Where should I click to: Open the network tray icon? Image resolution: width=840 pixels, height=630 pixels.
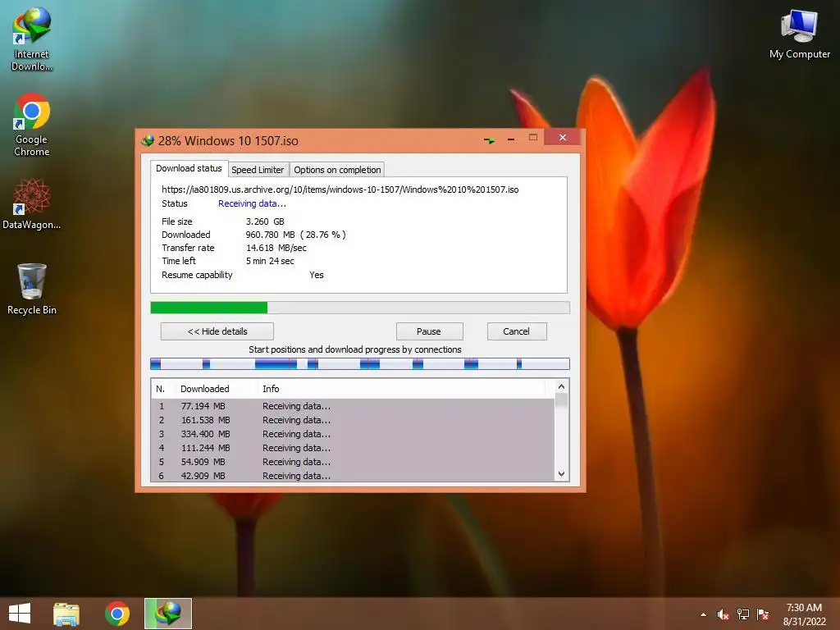click(743, 614)
